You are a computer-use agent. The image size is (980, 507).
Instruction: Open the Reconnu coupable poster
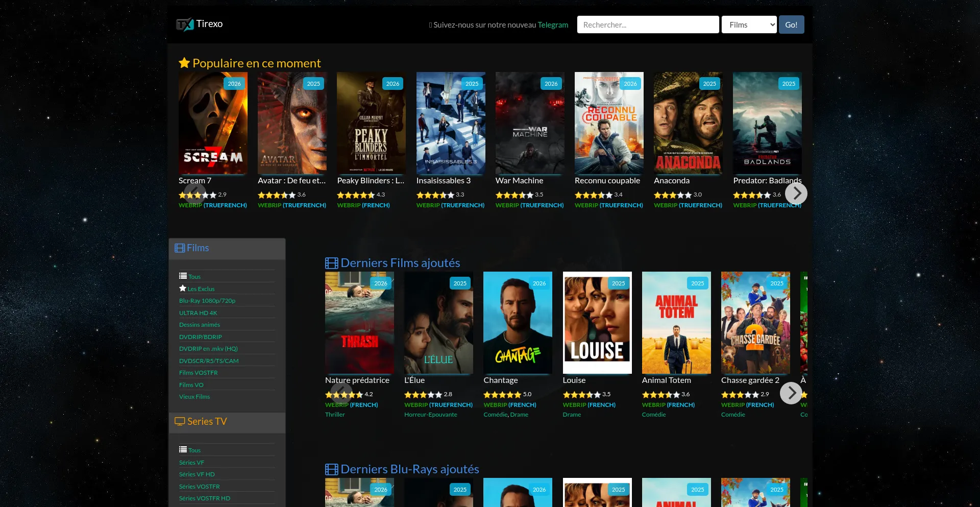click(609, 123)
